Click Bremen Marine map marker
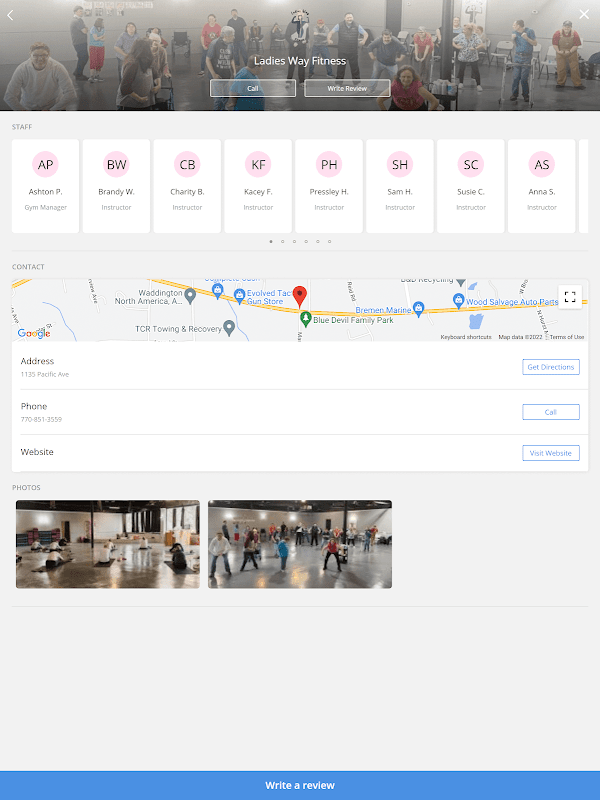 418,308
